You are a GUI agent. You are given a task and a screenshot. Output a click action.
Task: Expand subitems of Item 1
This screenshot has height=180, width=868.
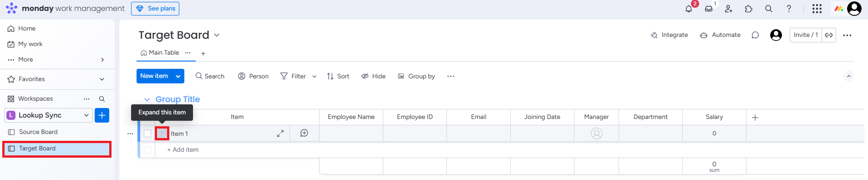click(162, 134)
